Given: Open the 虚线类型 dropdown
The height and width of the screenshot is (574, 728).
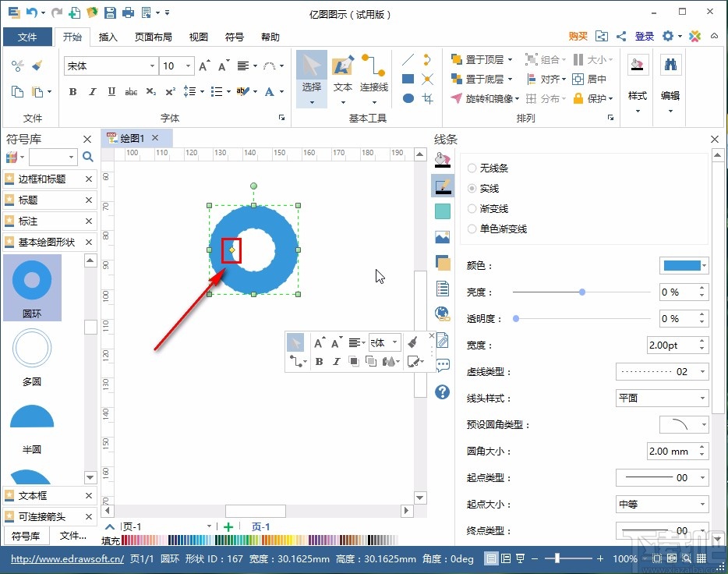Looking at the screenshot, I should point(662,371).
